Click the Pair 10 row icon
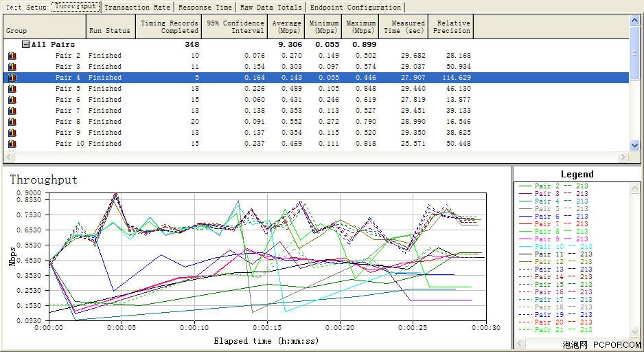Image resolution: width=644 pixels, height=352 pixels. 12,144
